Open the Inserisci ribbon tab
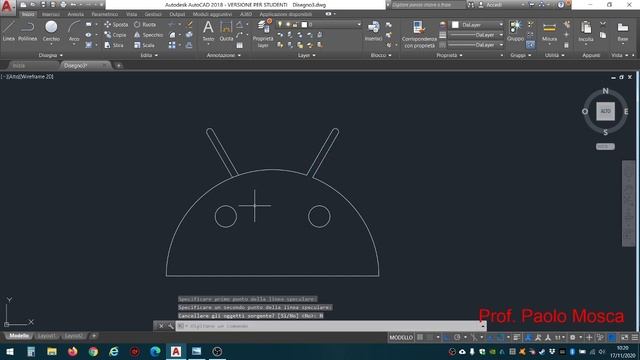640x360 pixels. pos(51,14)
